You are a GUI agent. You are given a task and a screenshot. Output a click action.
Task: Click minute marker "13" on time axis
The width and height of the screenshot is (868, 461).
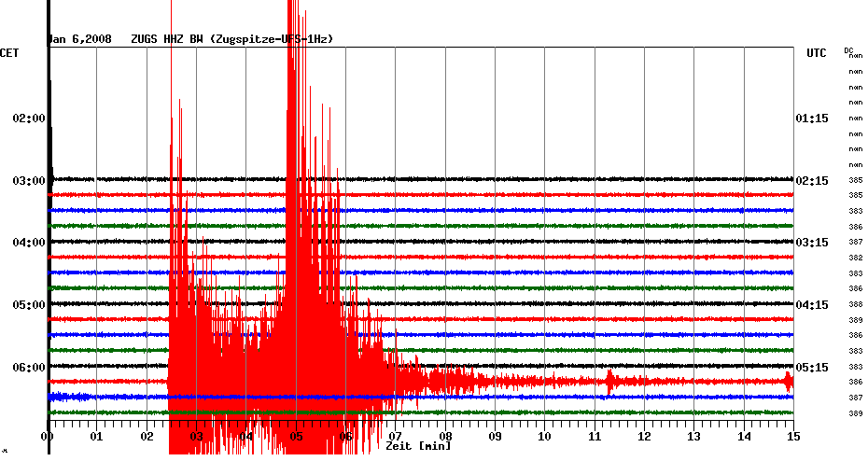tap(693, 437)
